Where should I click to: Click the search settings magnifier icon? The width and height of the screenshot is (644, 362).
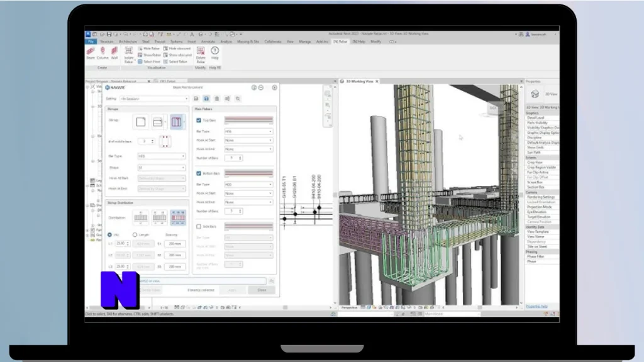[x=238, y=99]
